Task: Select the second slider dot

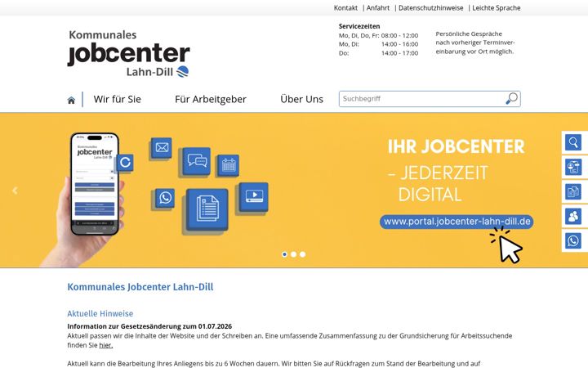Action: coord(294,254)
